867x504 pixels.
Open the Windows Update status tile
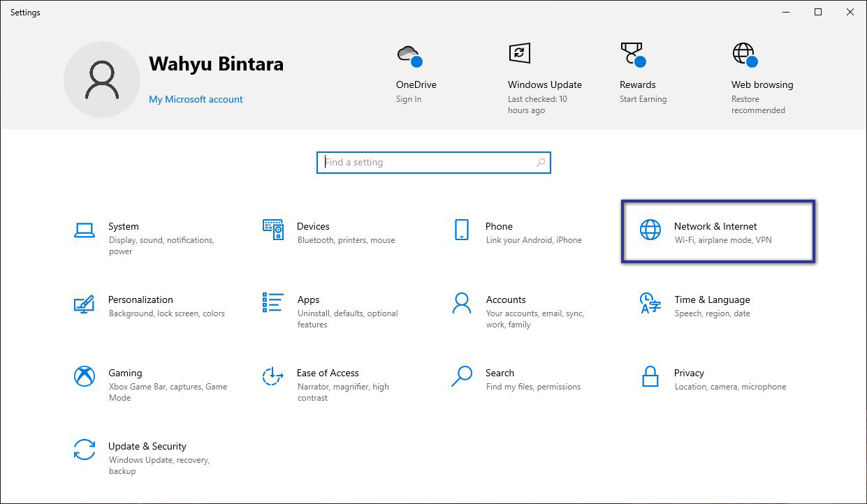[x=544, y=78]
